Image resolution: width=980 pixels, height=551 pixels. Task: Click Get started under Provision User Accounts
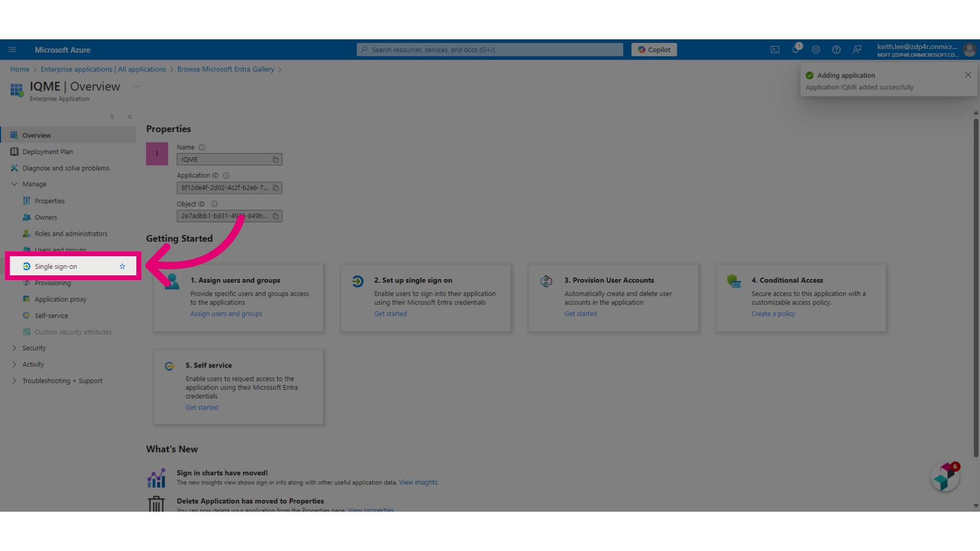click(x=581, y=314)
